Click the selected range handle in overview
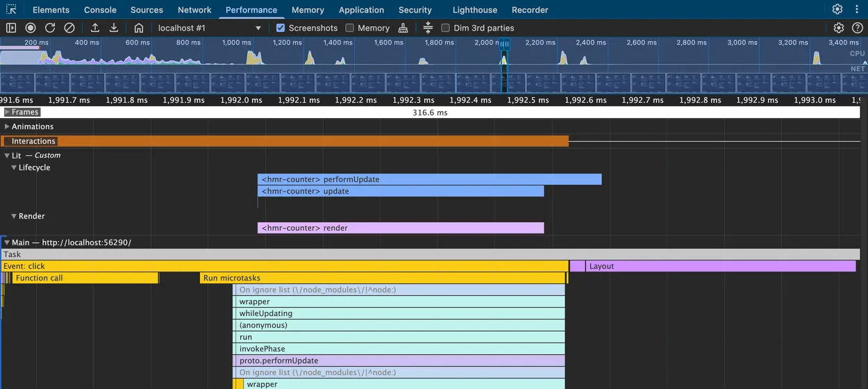This screenshot has height=389, width=868. click(x=505, y=44)
